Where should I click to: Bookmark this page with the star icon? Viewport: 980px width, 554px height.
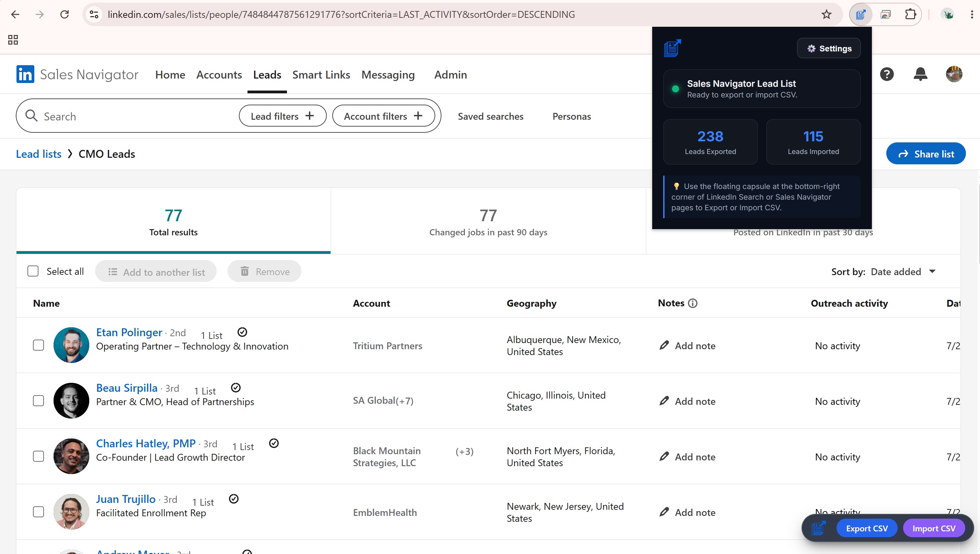tap(826, 14)
